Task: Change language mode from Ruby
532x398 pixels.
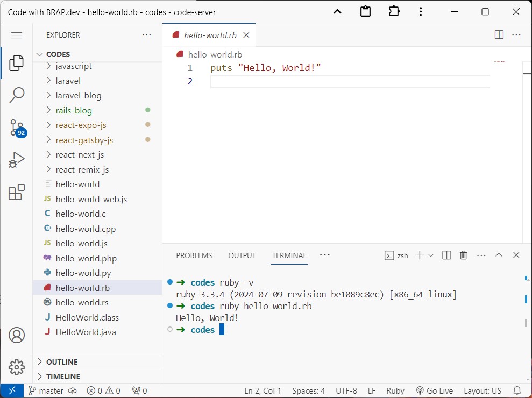Action: click(395, 391)
